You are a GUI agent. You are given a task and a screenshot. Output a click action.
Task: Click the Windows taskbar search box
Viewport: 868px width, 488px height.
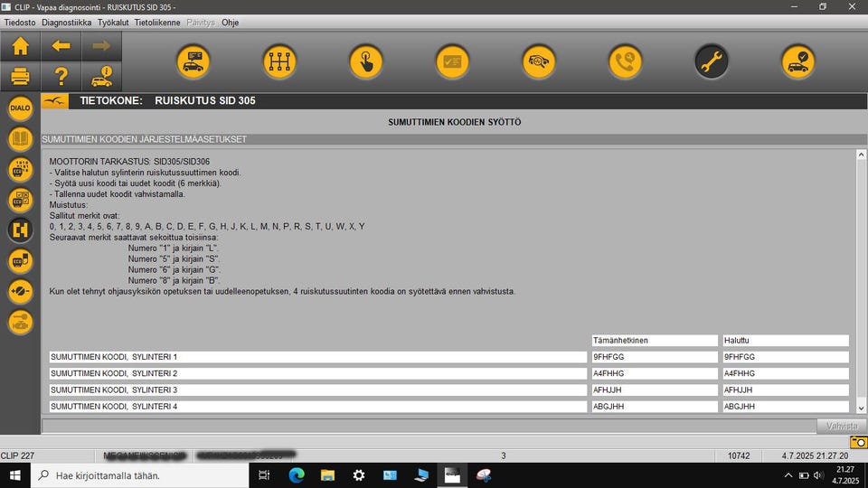click(x=139, y=475)
